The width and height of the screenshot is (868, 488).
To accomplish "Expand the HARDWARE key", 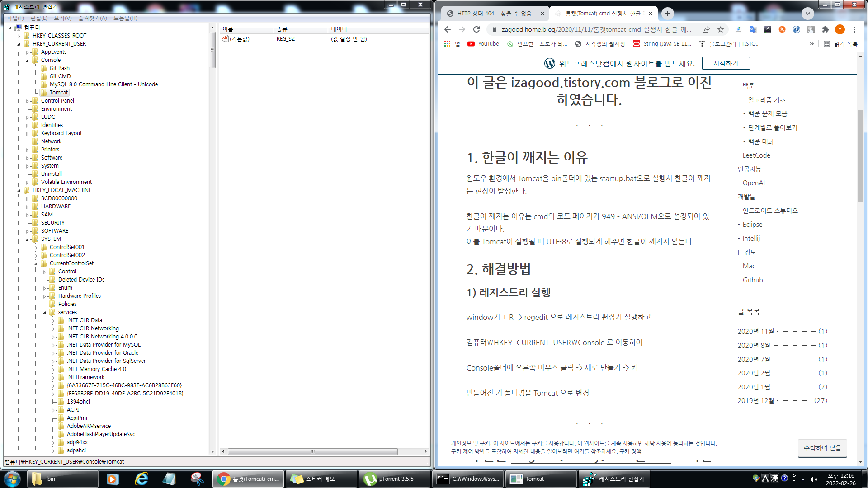I will coord(27,207).
